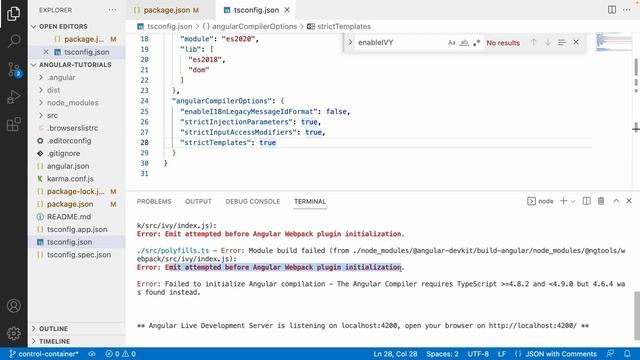Open notifications bell in status bar

(627, 354)
